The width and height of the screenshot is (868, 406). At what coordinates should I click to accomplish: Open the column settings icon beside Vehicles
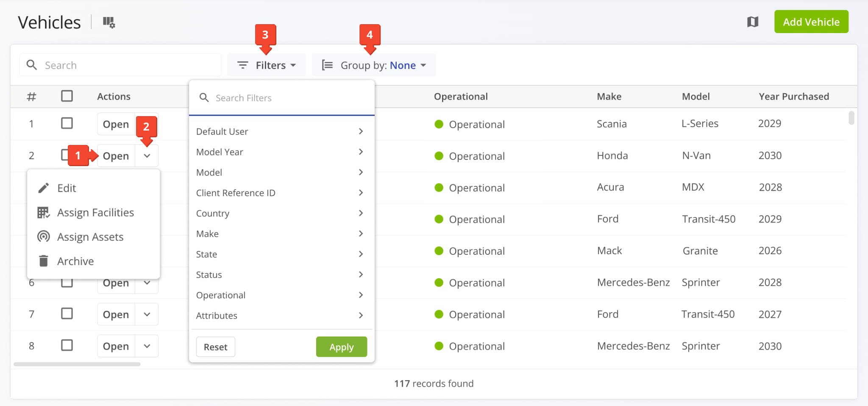point(109,22)
